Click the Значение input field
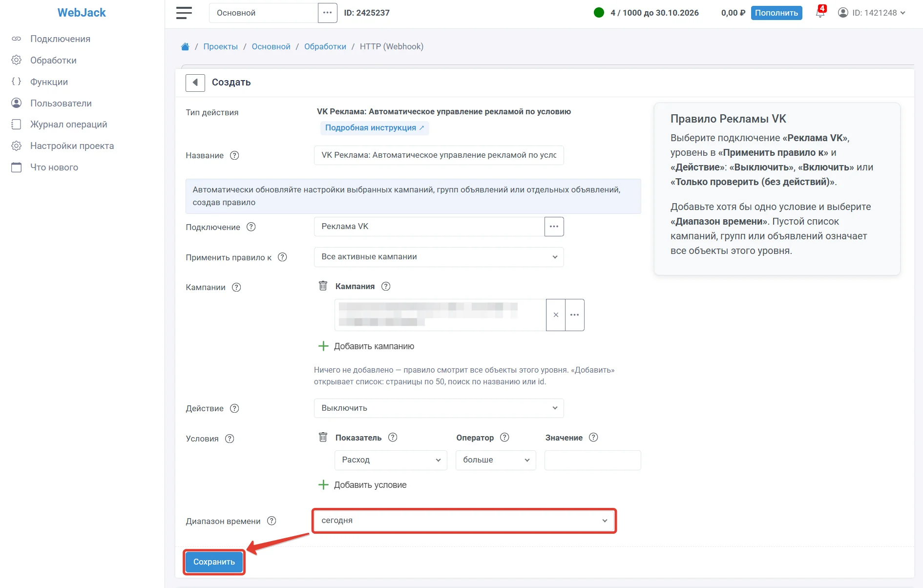Screen dimensions: 923x588 pos(592,460)
